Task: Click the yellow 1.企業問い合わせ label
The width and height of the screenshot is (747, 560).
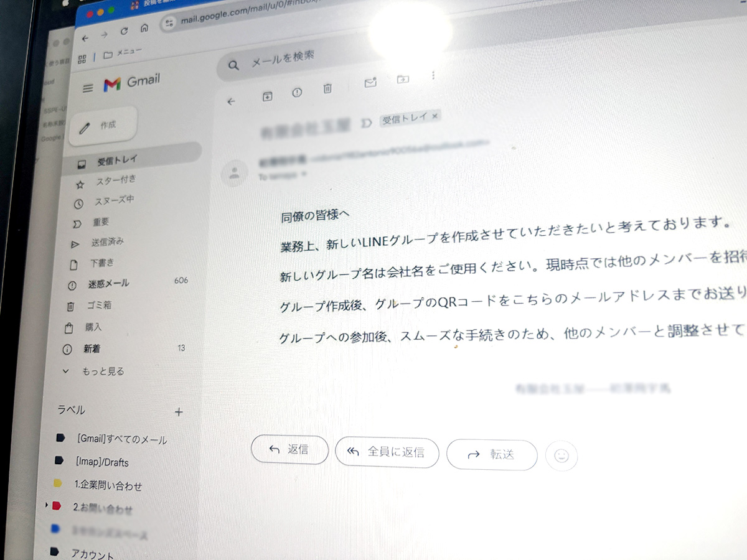Action: coord(108,485)
